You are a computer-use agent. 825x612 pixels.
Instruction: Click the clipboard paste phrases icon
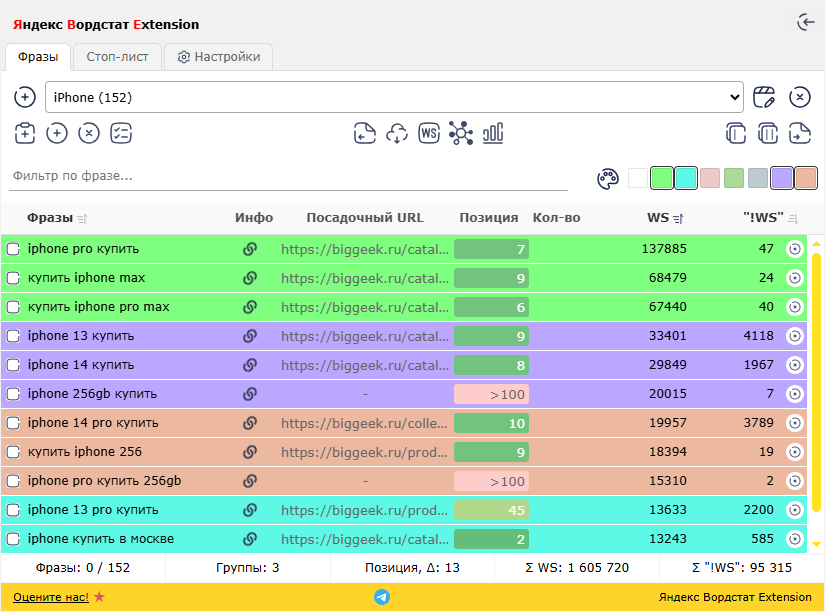point(25,133)
